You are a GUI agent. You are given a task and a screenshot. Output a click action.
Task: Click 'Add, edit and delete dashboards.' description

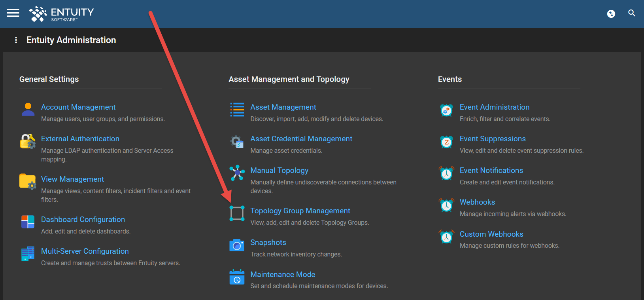pos(86,232)
